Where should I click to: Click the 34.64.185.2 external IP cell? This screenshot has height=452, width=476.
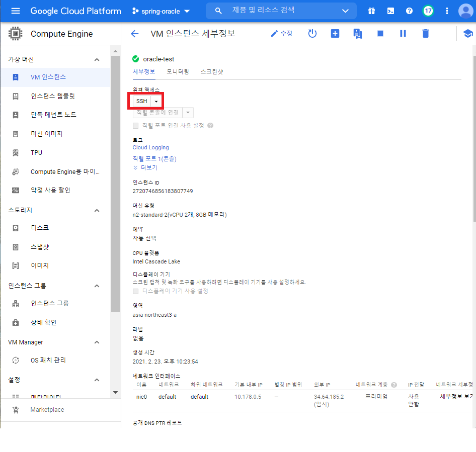point(329,397)
